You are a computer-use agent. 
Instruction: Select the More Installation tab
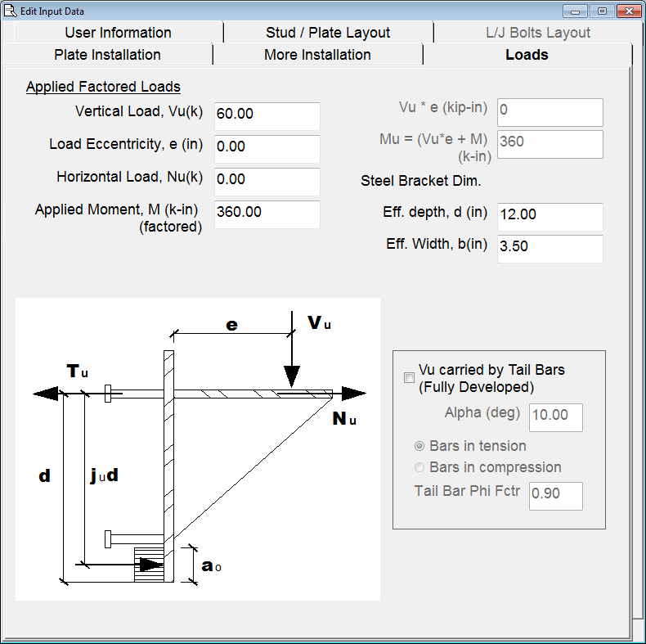[317, 55]
